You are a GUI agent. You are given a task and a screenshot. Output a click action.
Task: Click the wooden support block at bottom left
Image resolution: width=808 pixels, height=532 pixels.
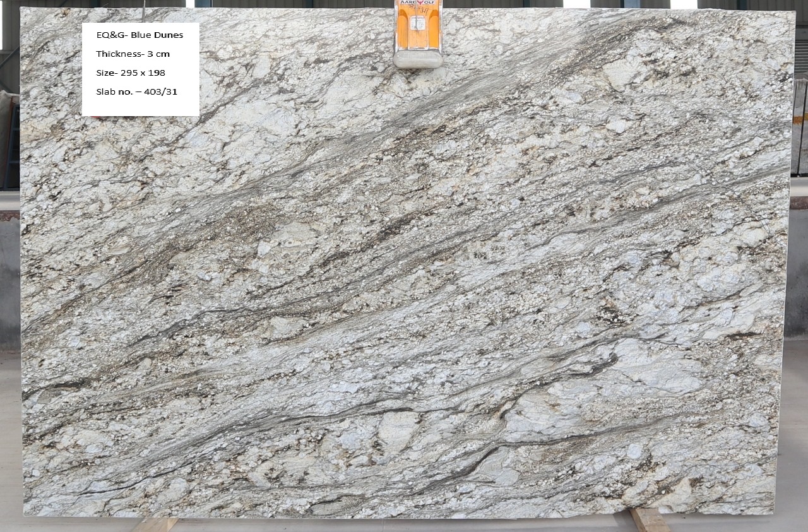[x=156, y=524]
